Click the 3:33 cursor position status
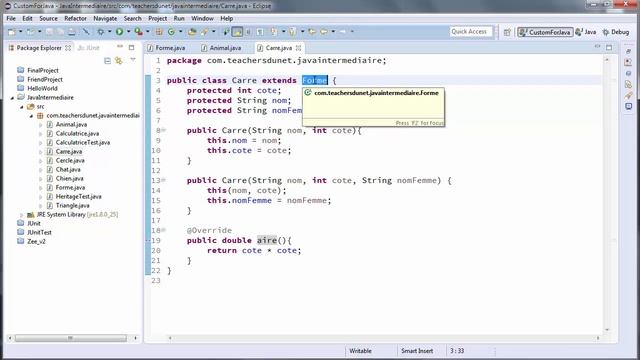 [457, 351]
